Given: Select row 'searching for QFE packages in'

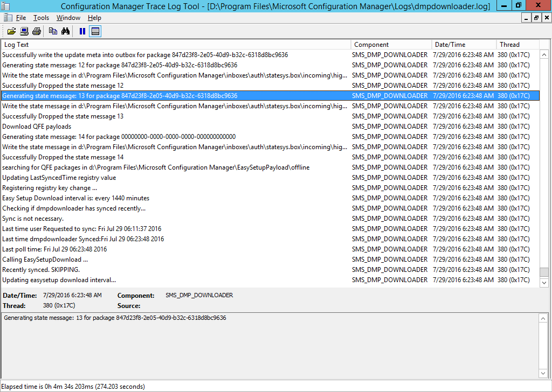Looking at the screenshot, I should [x=270, y=167].
